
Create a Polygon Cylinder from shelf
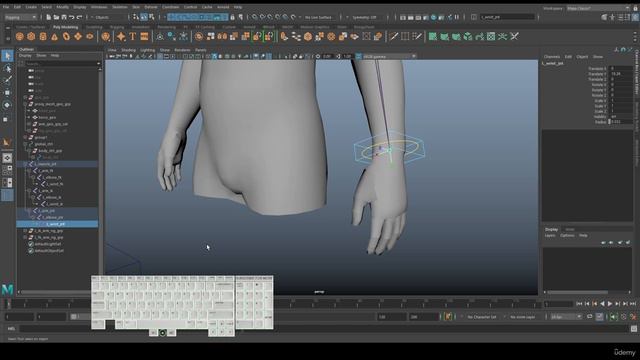[x=43, y=37]
